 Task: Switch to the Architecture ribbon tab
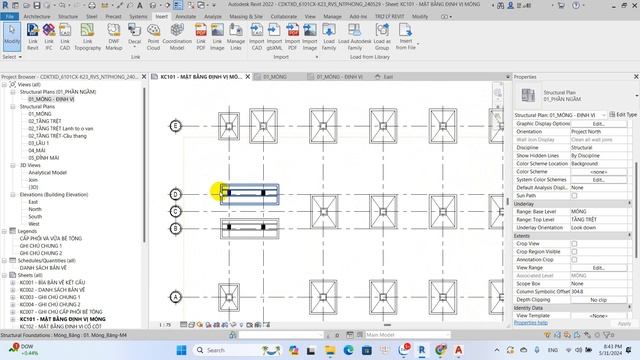coord(37,17)
